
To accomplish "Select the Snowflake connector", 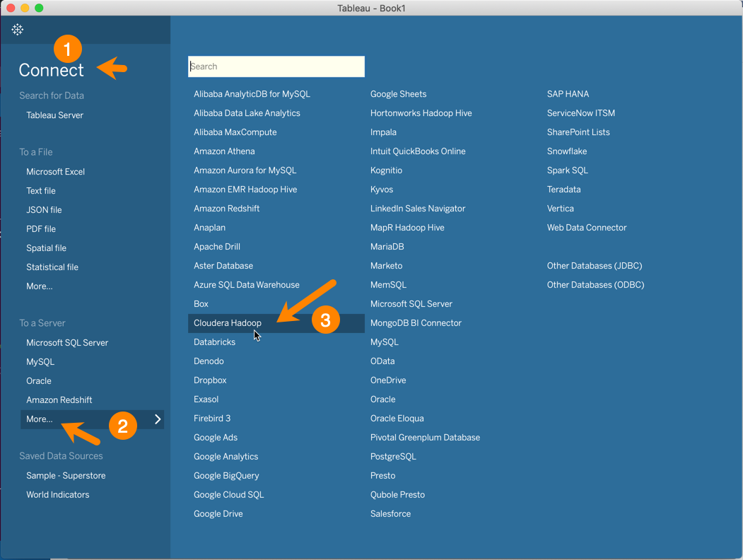I will (x=567, y=151).
